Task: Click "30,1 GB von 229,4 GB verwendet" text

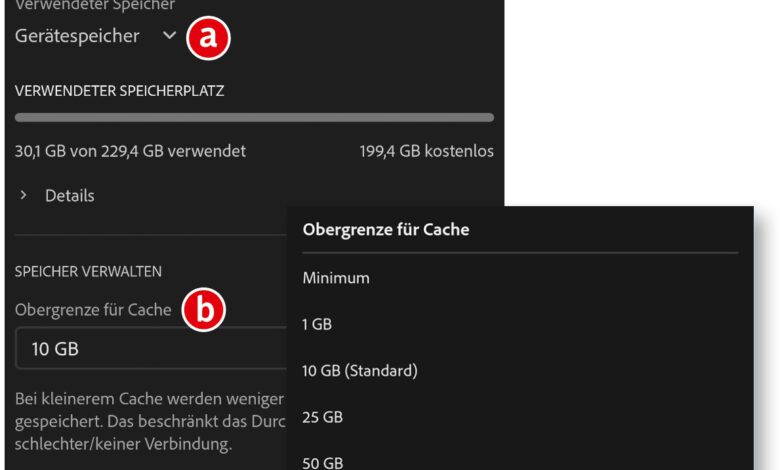Action: point(130,152)
